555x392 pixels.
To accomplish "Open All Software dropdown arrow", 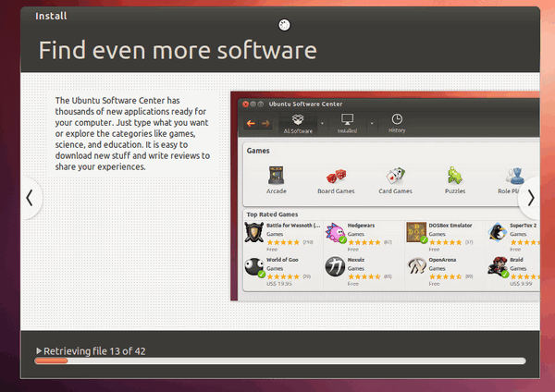I will tap(322, 123).
